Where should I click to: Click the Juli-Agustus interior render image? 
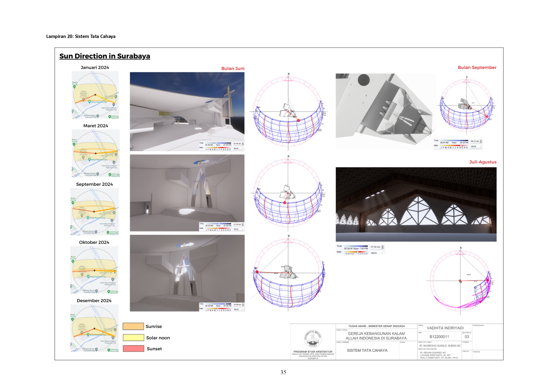tap(416, 204)
